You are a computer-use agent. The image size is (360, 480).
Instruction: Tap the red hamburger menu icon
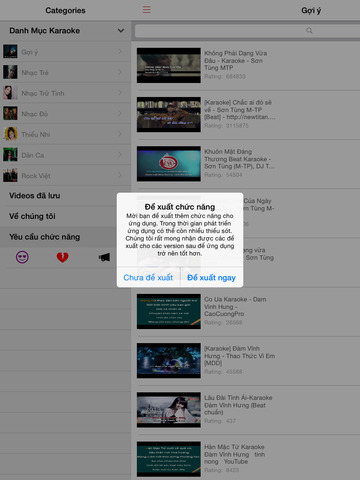click(147, 9)
